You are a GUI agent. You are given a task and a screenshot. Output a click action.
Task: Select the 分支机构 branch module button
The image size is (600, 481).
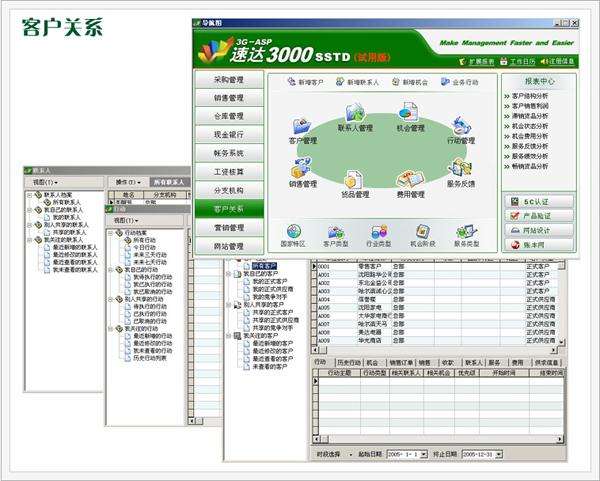click(x=229, y=191)
